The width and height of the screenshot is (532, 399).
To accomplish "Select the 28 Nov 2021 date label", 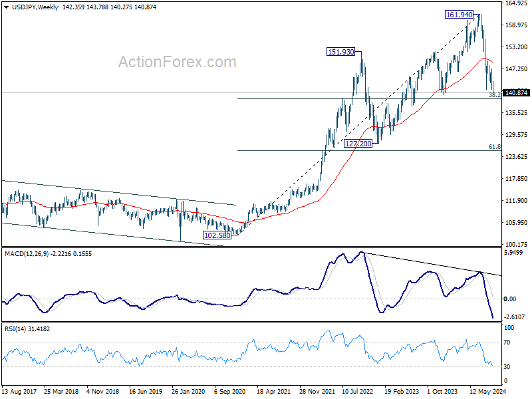I will coord(317,391).
